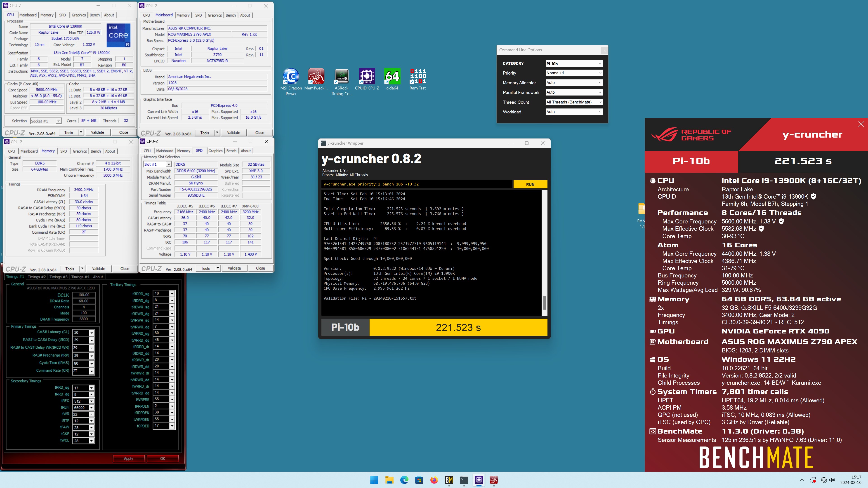Open the terminal taskbar icon

click(x=464, y=480)
